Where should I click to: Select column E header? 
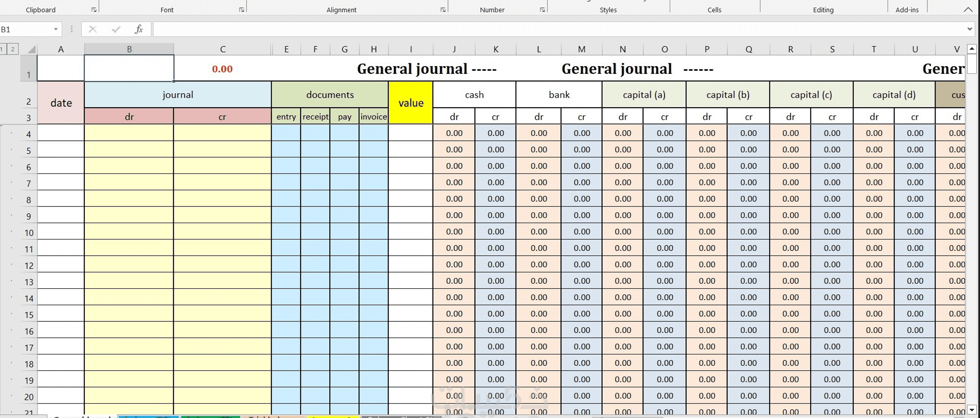pyautogui.click(x=286, y=49)
